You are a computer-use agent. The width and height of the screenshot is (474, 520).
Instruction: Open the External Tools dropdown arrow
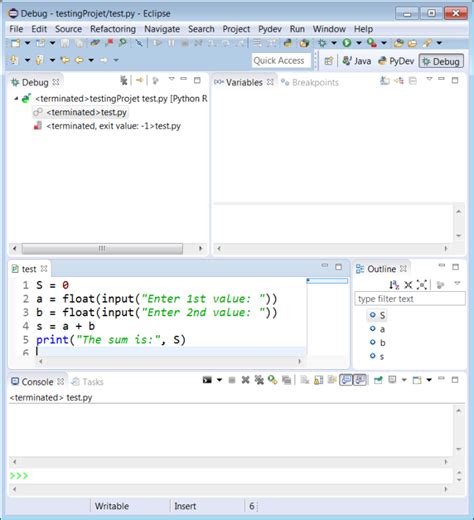(x=384, y=43)
